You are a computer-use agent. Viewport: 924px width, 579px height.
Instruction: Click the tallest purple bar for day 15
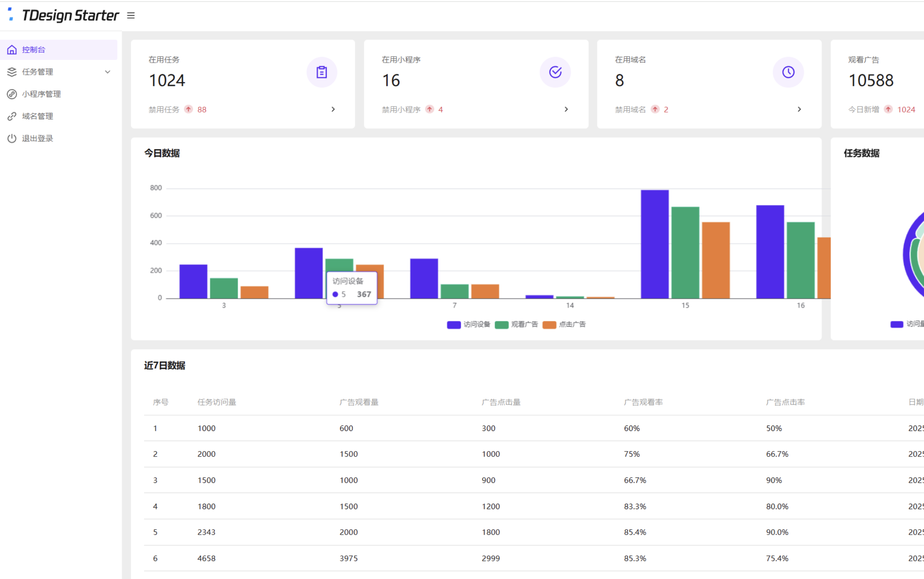click(655, 244)
